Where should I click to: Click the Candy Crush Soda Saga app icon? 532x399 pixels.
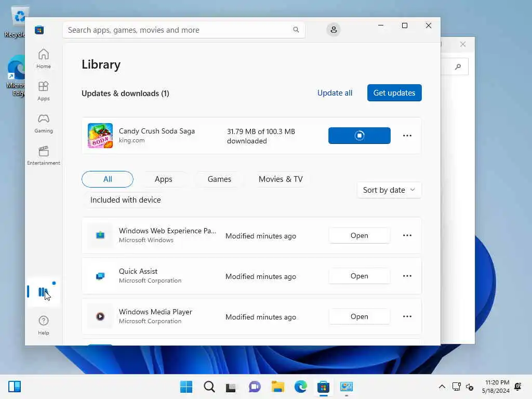(x=100, y=136)
